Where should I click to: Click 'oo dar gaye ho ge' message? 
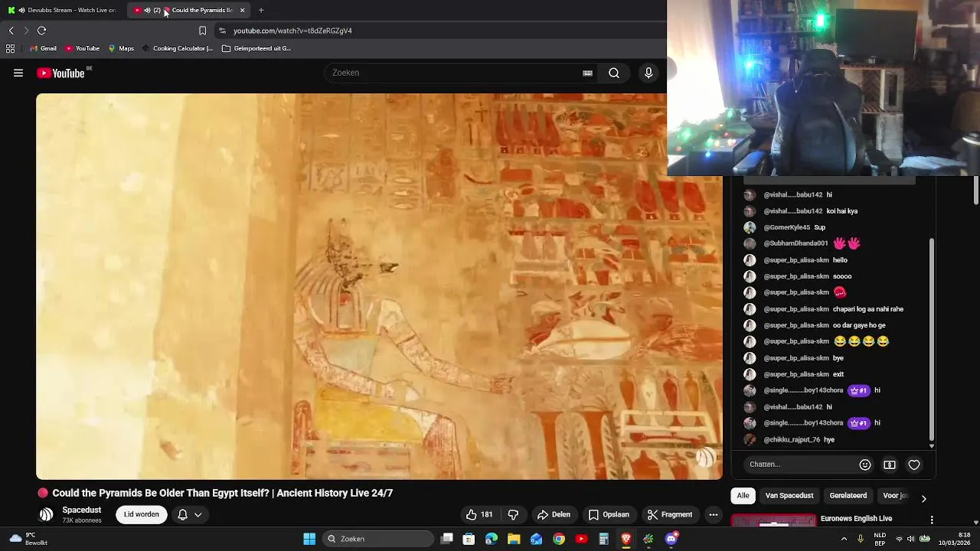pyautogui.click(x=859, y=325)
